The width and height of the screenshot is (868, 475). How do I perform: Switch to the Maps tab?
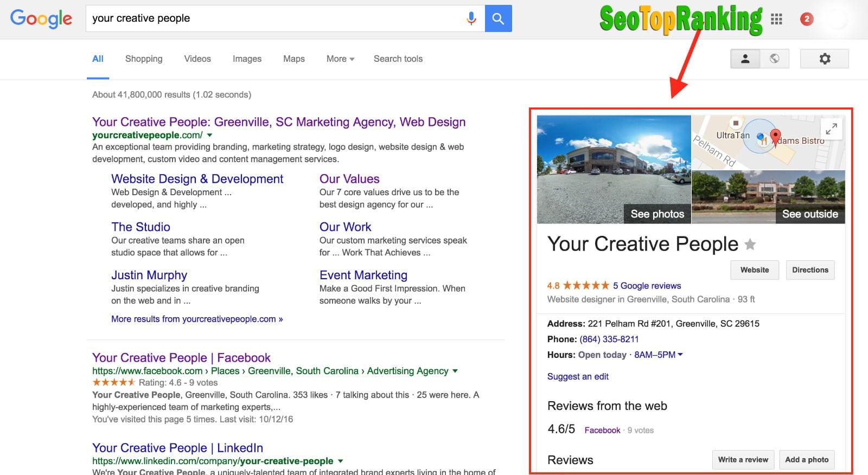293,59
